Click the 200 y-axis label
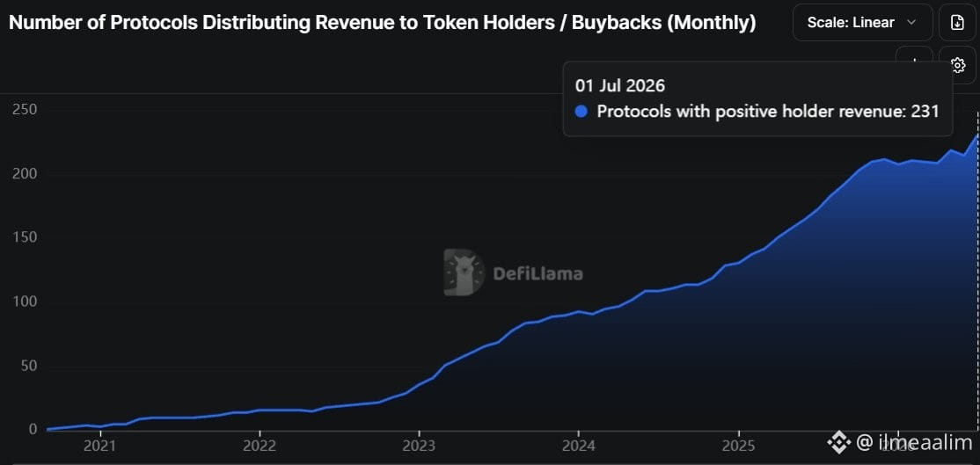The height and width of the screenshot is (465, 980). pos(25,174)
